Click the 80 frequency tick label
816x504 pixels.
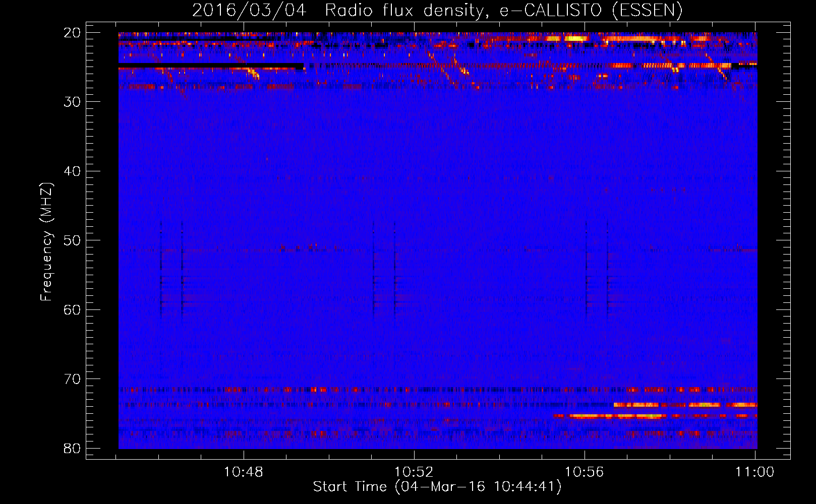(72, 448)
